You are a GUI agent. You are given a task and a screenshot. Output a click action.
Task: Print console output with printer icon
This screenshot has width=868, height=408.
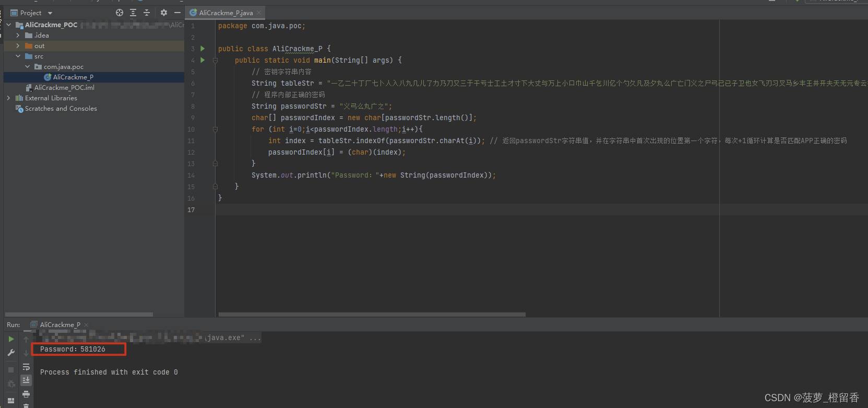(x=26, y=394)
